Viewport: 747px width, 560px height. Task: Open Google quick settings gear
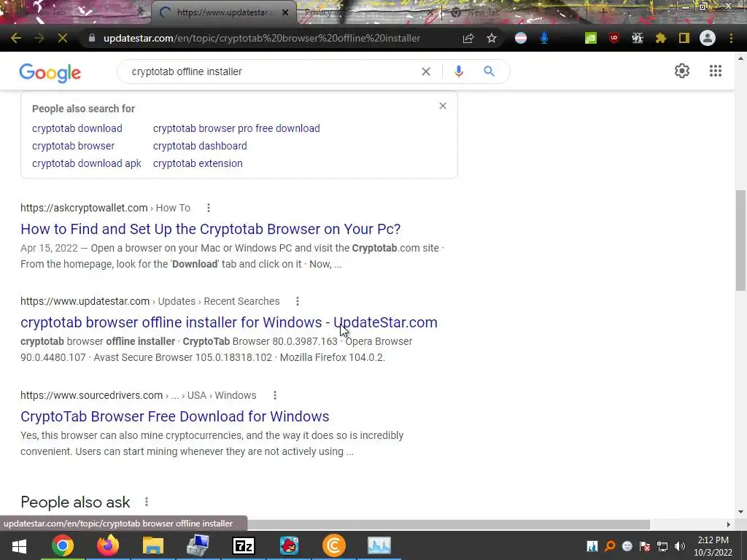click(682, 71)
